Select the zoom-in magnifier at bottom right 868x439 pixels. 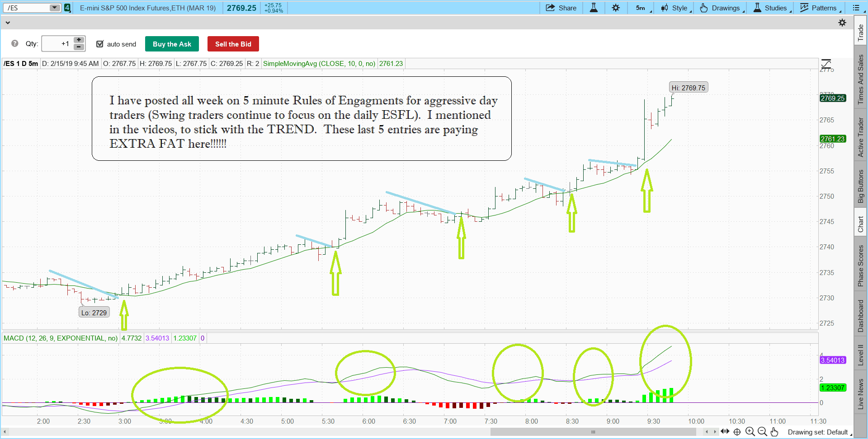(x=750, y=432)
